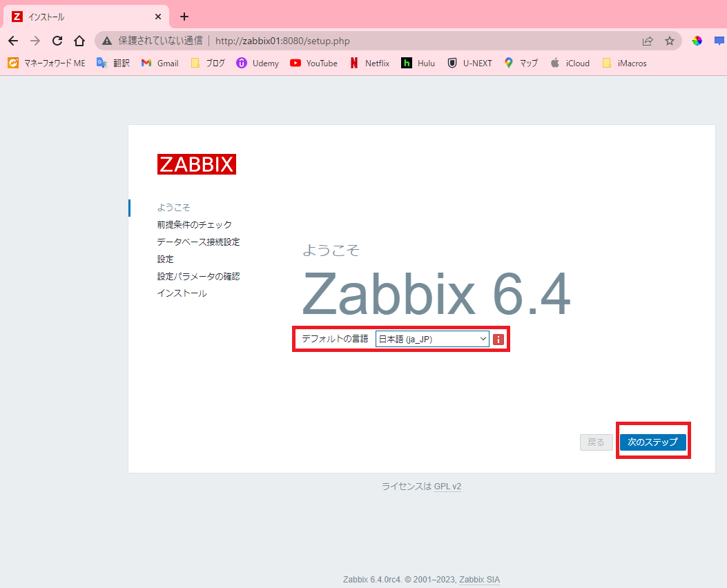Screen dimensions: 727x588
Task: Reload the Zabbix setup page
Action: (x=57, y=41)
